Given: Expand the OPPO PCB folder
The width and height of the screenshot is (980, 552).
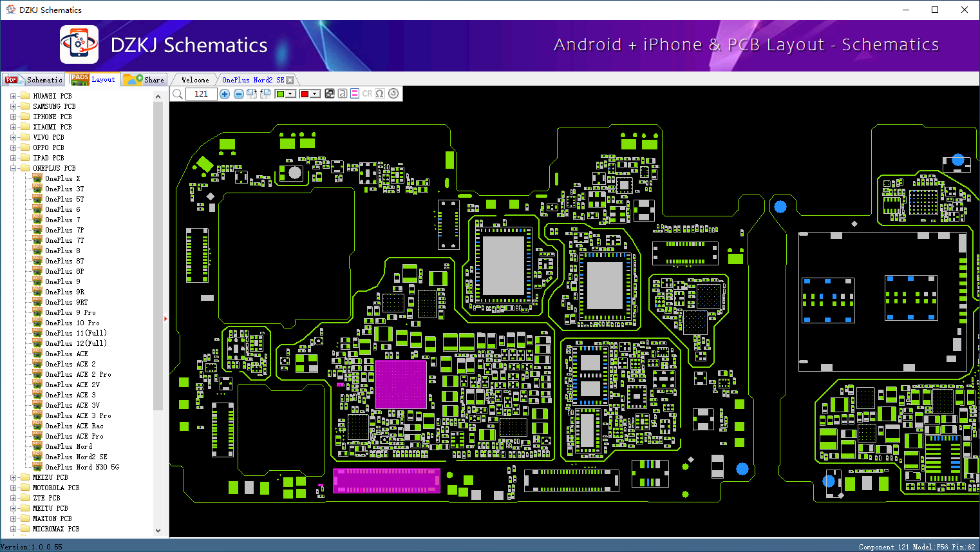Looking at the screenshot, I should pos(13,148).
